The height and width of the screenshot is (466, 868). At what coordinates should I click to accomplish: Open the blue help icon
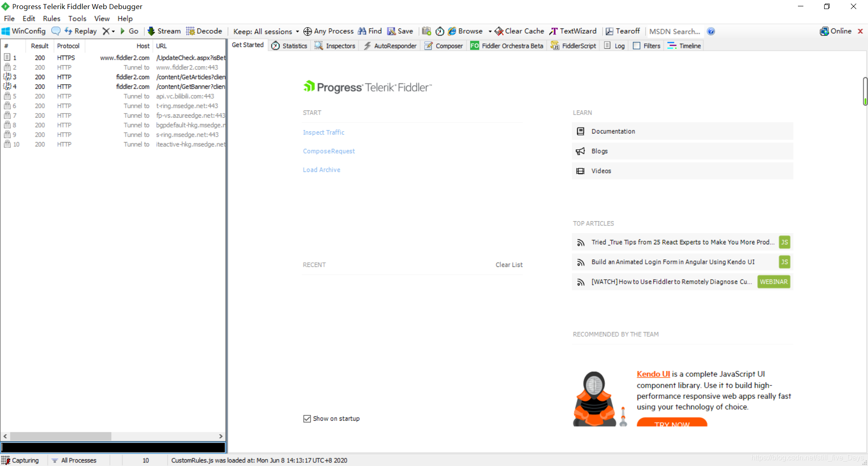pyautogui.click(x=711, y=31)
